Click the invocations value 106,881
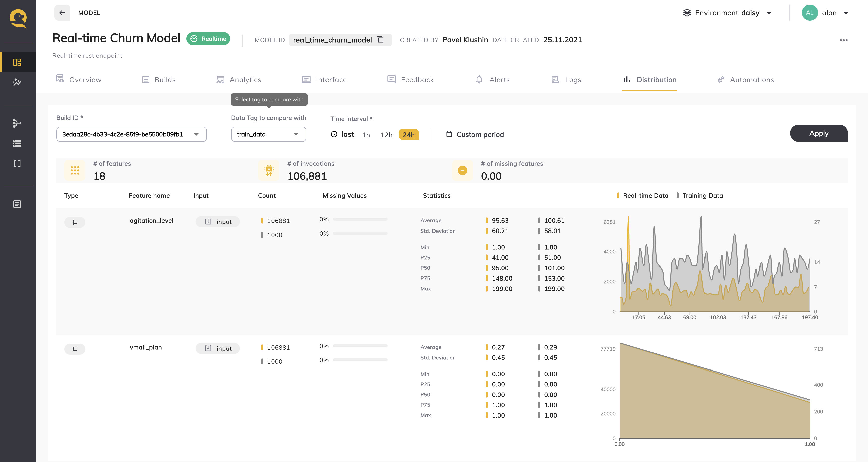Image resolution: width=868 pixels, height=462 pixels. click(x=307, y=176)
